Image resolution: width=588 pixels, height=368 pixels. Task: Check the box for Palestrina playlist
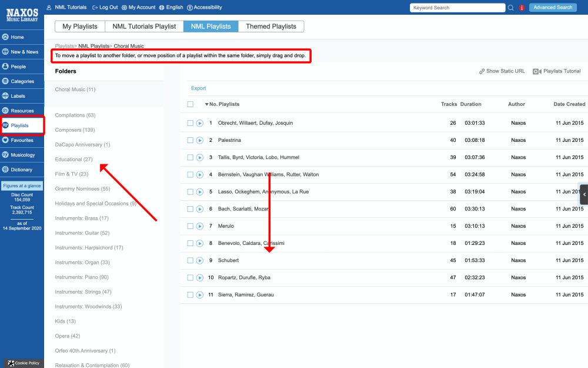point(191,141)
